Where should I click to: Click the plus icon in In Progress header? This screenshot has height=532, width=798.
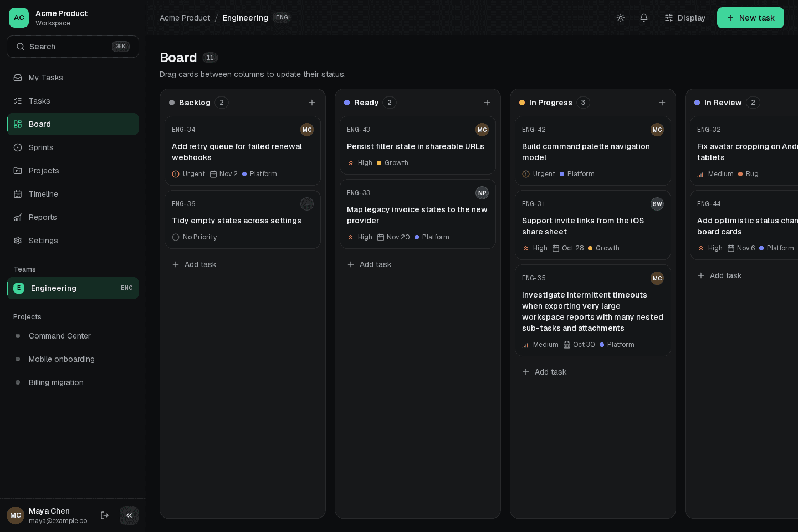(x=662, y=103)
